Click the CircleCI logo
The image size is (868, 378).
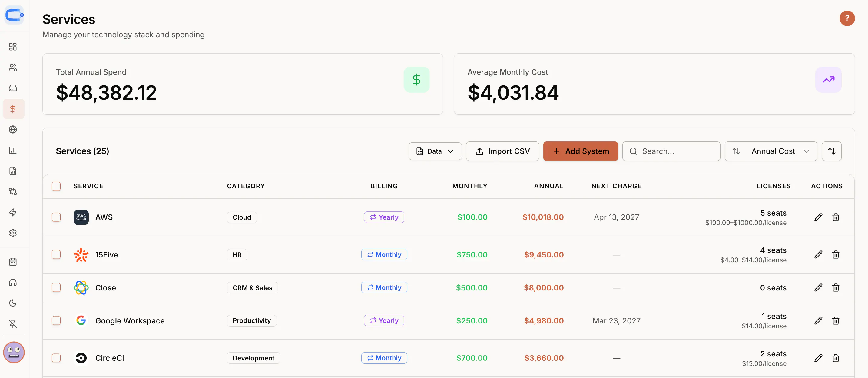(x=81, y=358)
